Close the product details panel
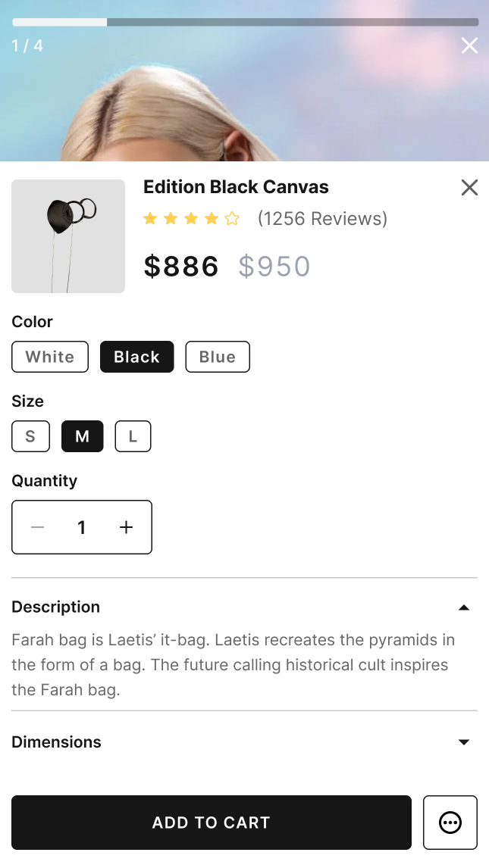489x868 pixels. coord(469,188)
